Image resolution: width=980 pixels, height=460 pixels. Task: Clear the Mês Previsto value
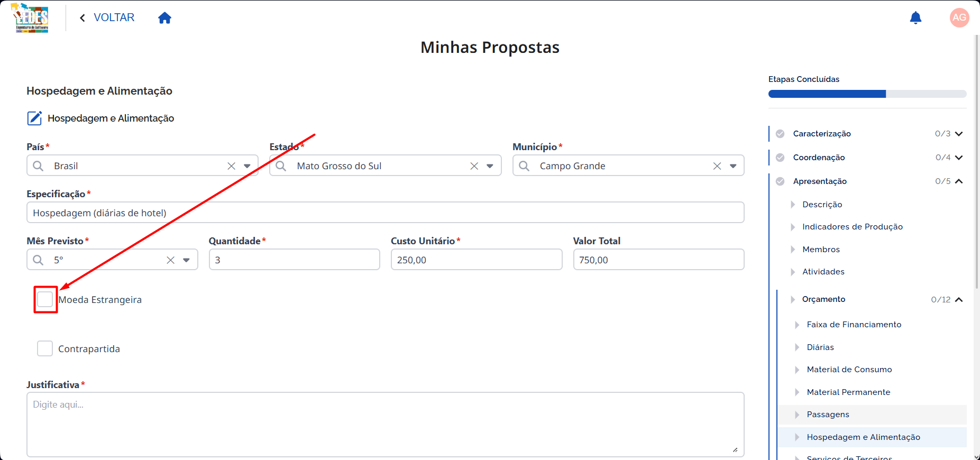[170, 260]
